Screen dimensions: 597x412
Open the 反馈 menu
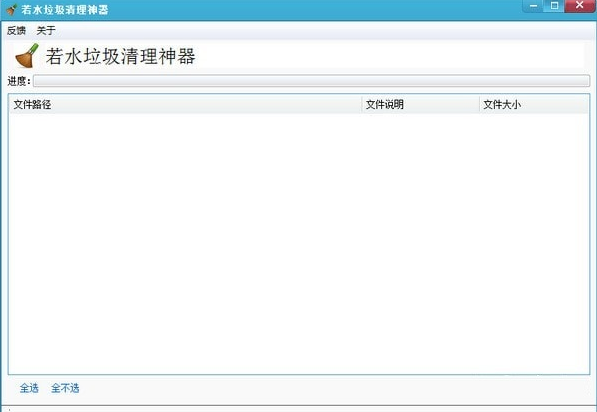pos(16,30)
